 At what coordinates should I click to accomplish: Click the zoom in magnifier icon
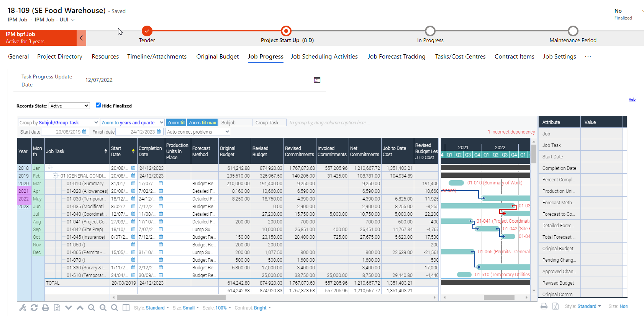92,308
